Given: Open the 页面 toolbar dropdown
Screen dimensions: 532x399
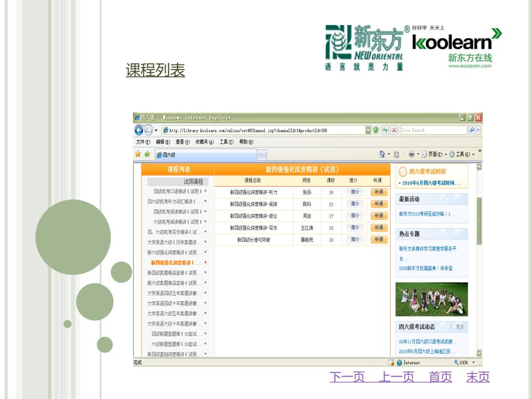Looking at the screenshot, I should (434, 154).
